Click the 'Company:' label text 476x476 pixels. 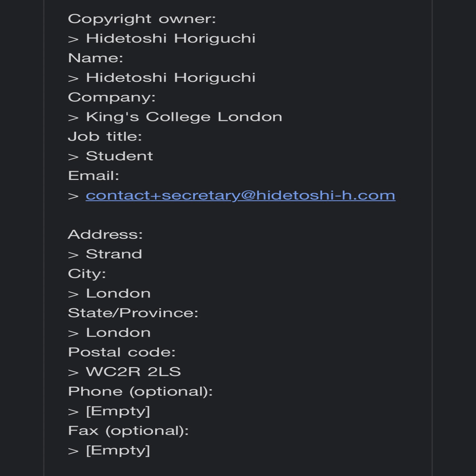112,97
